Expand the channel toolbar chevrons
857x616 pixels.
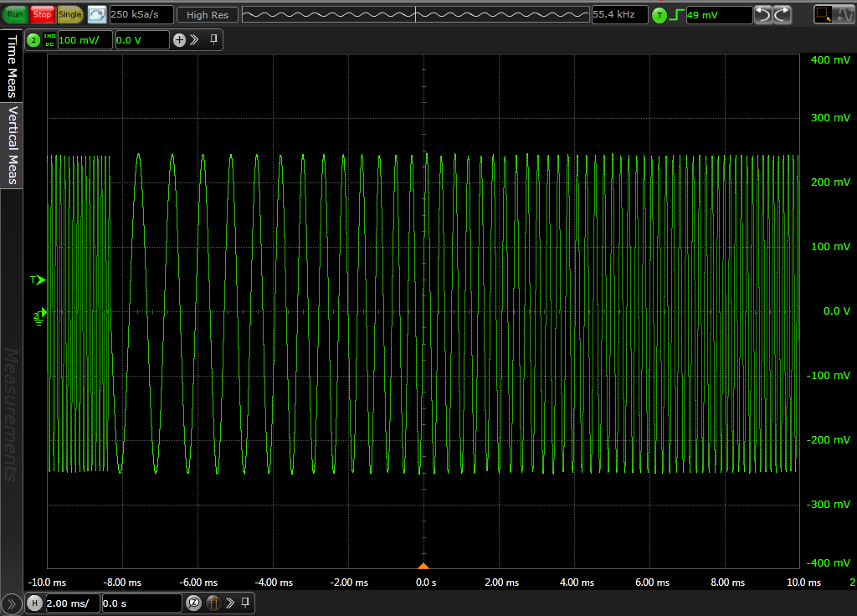(x=194, y=40)
